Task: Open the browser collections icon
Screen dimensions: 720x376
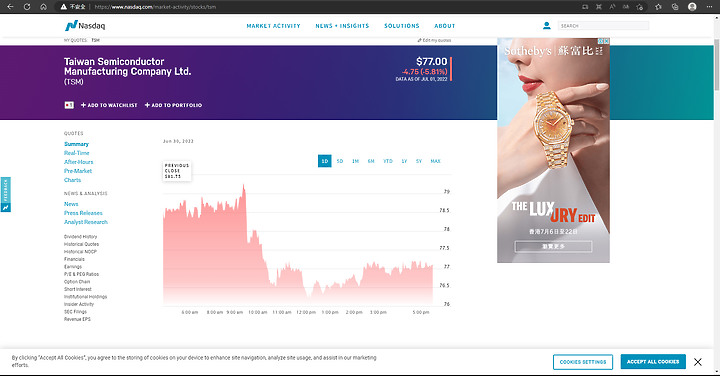Action: 675,7
